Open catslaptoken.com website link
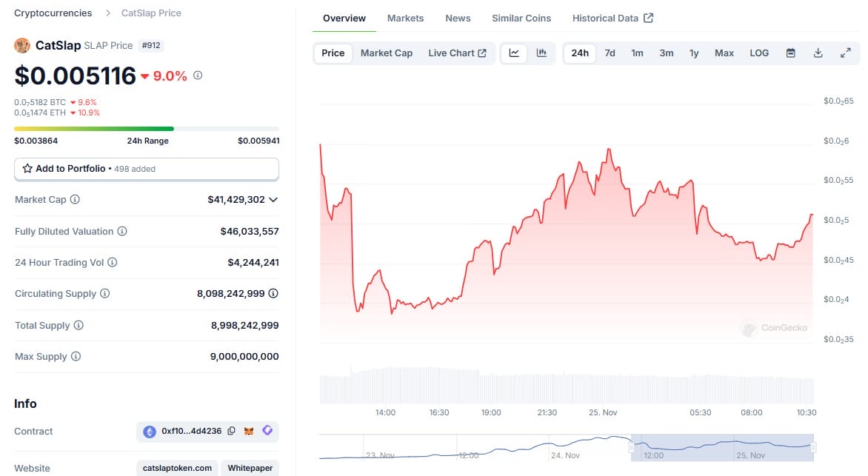The image size is (868, 476). click(178, 468)
